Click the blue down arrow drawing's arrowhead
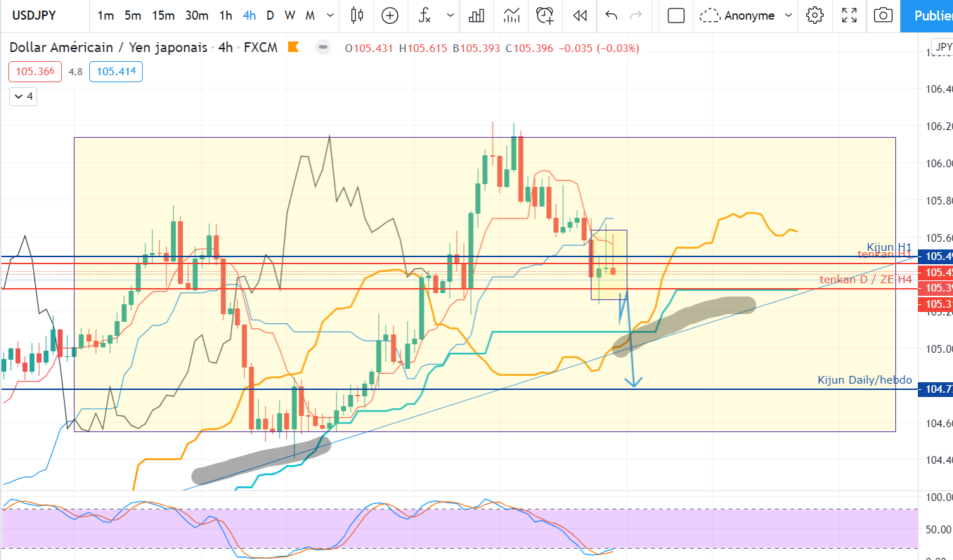The image size is (953, 560). click(x=635, y=383)
